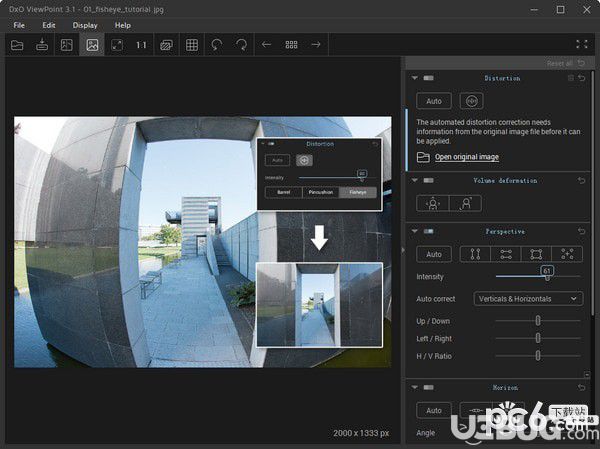This screenshot has height=449, width=600.
Task: Toggle Horizon correction on/off switch
Action: click(x=429, y=387)
